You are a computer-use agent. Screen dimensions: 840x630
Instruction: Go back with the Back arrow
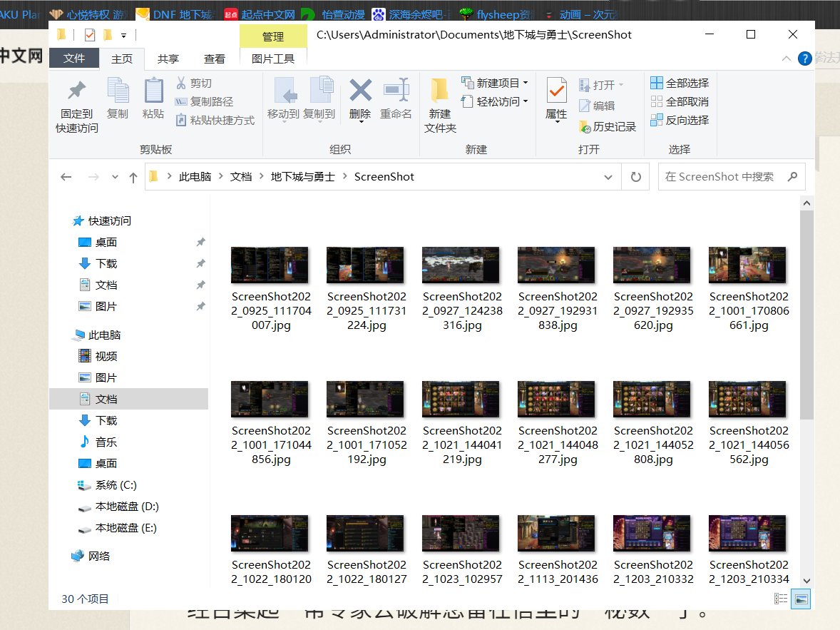tap(66, 177)
